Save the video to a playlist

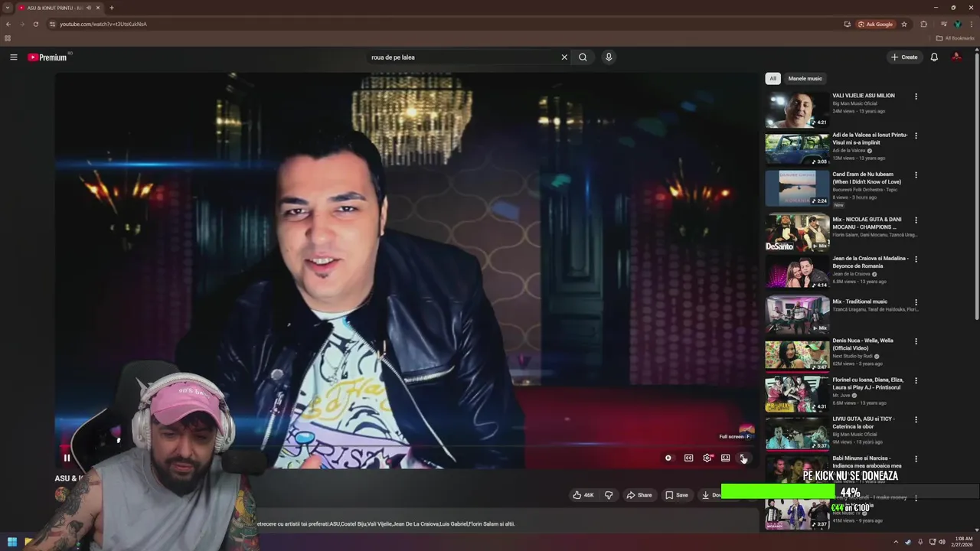676,495
